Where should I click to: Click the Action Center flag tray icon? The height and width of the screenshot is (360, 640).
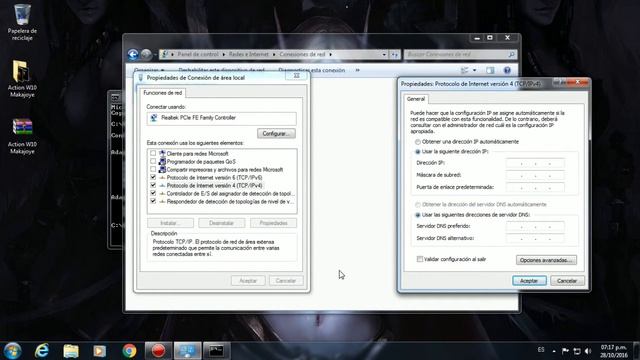click(x=565, y=351)
